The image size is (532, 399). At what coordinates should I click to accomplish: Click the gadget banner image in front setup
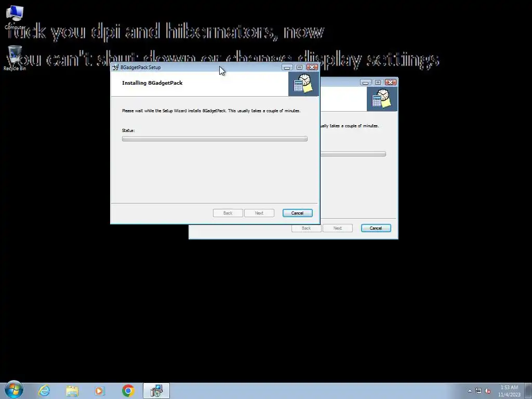(x=303, y=84)
